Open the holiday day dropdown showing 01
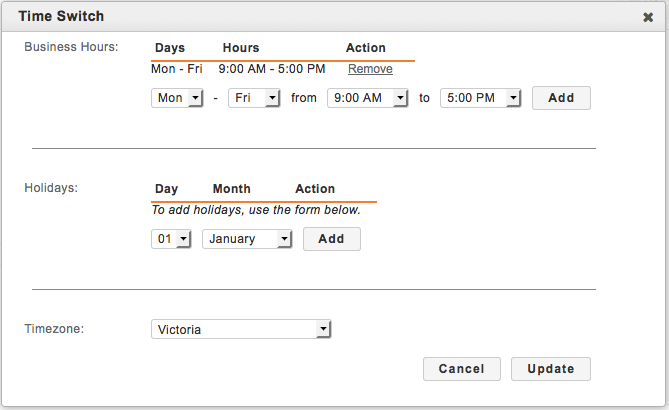Screen dimensions: 669x410 (171, 239)
